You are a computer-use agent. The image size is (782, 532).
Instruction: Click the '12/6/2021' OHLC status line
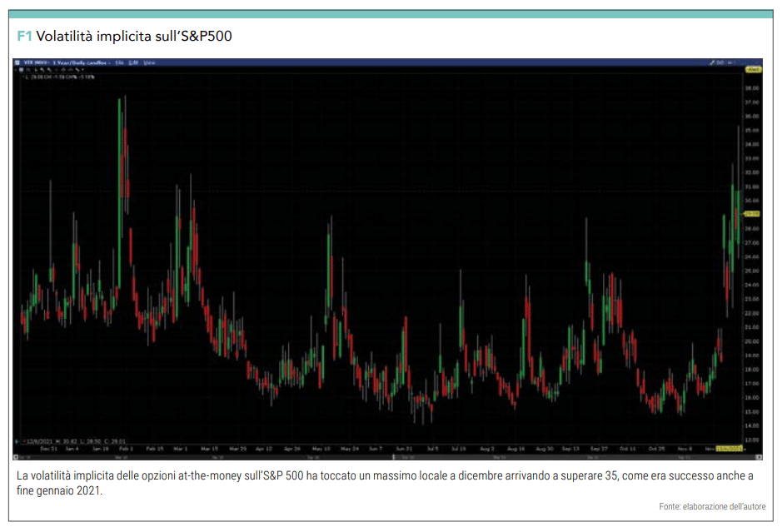(x=75, y=441)
